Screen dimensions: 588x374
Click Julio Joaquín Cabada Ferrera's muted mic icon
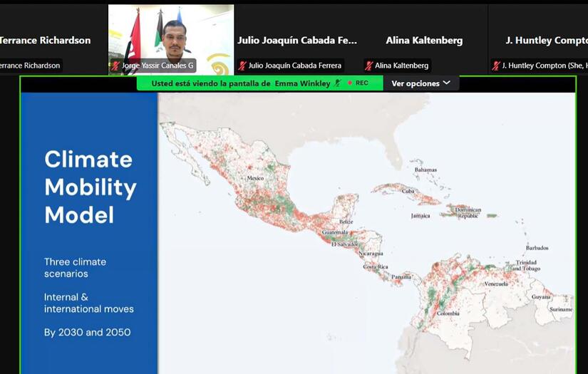(242, 66)
